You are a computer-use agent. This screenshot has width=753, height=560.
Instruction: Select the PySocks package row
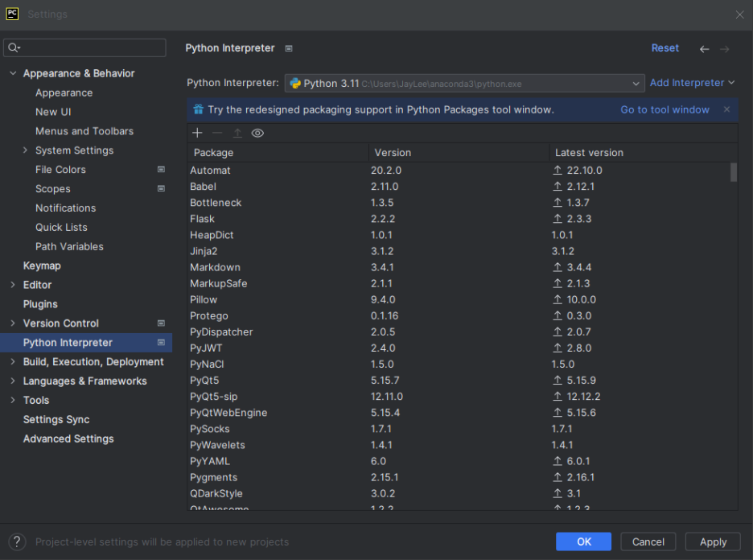[459, 429]
